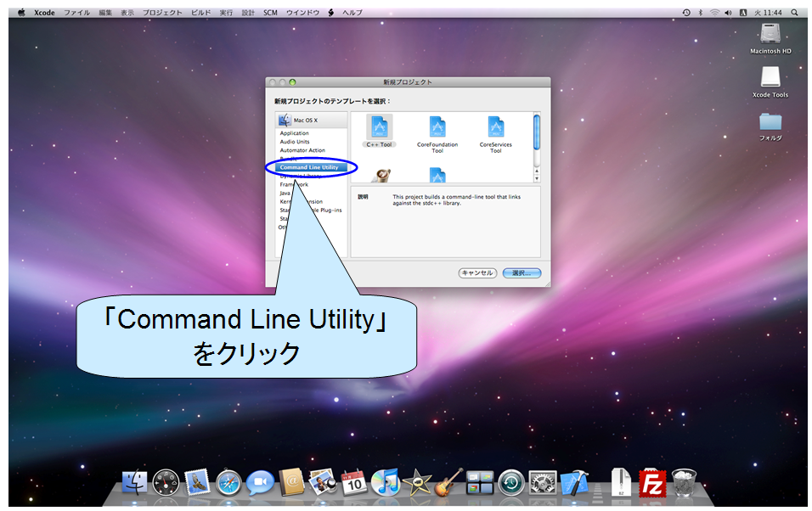Click the template list scroll-up arrow
Screen dimensions: 812x511
(x=537, y=171)
